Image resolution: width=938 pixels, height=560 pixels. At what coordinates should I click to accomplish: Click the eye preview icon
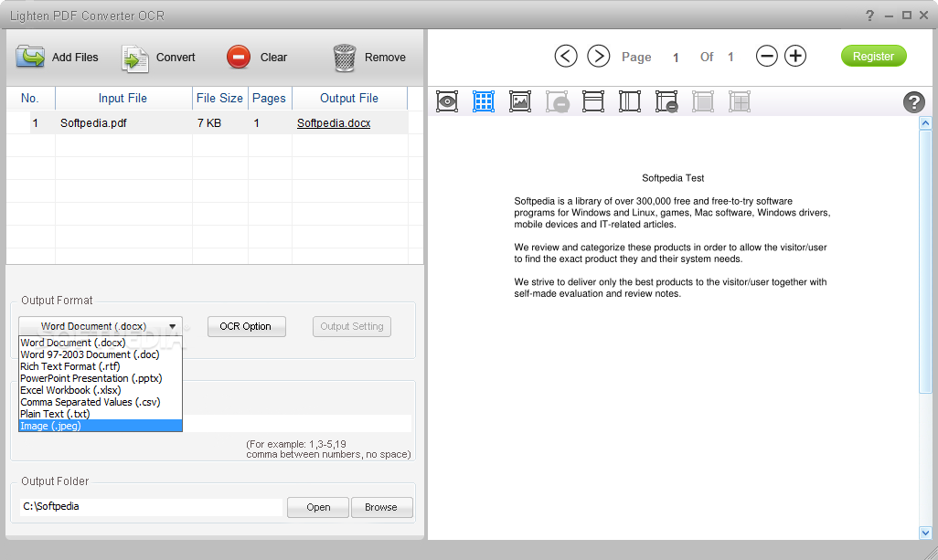[447, 101]
